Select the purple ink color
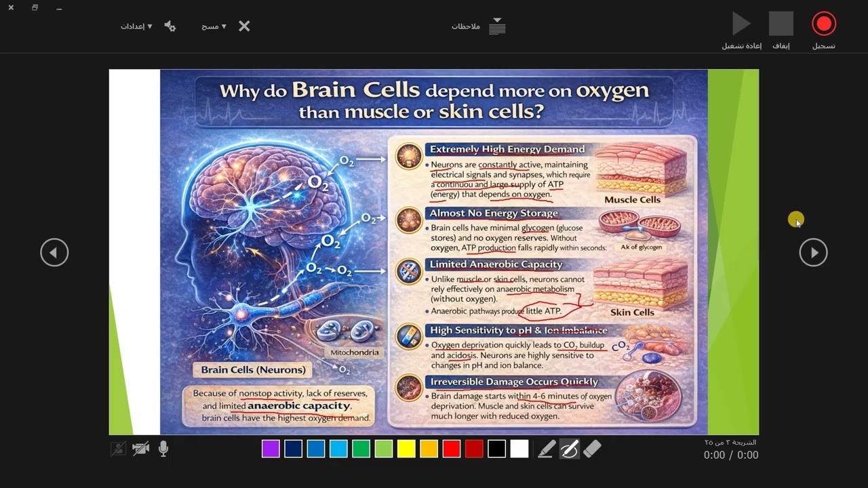868x488 pixels. 271,449
